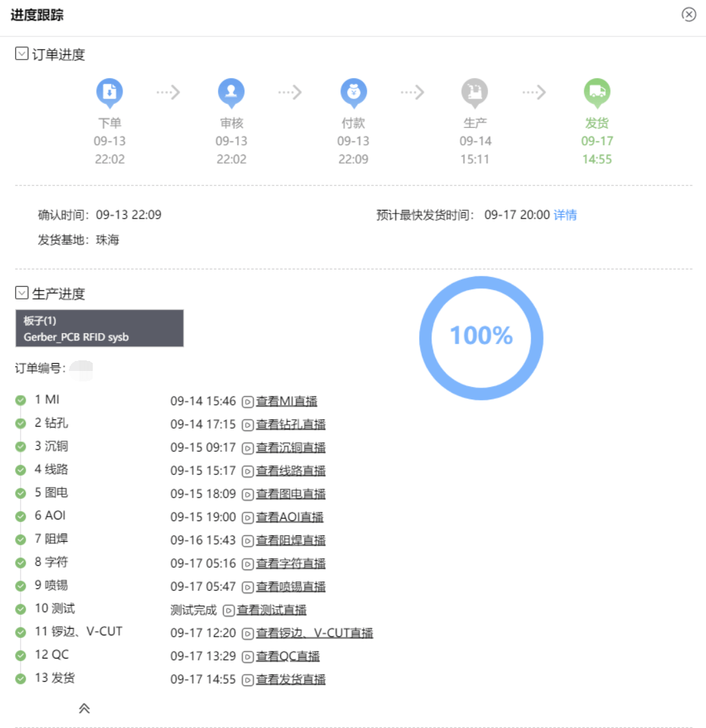Open 查看沉铜直播 link
The height and width of the screenshot is (728, 706).
coord(291,448)
